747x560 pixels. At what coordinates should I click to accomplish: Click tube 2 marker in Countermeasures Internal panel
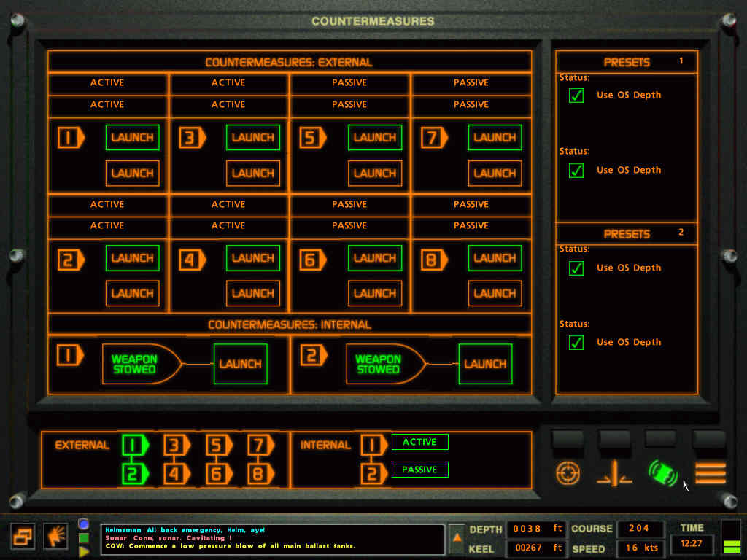(x=314, y=355)
